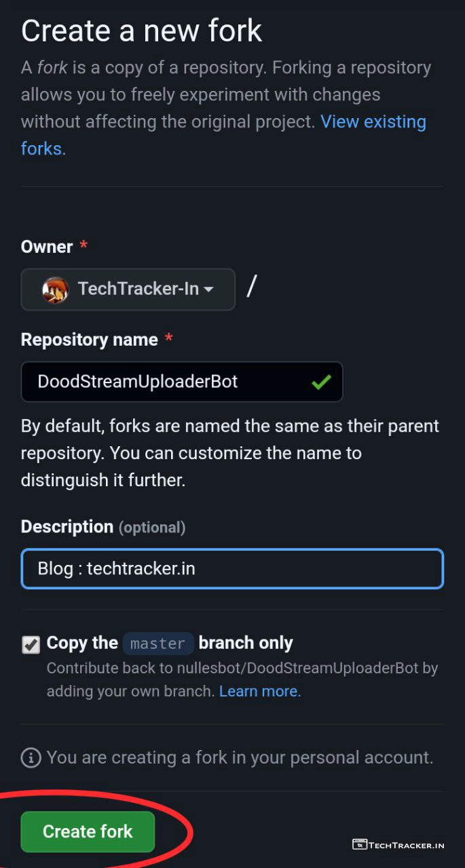This screenshot has width=465, height=868.
Task: Click the TechTracker-In owner avatar image
Action: coord(55,290)
